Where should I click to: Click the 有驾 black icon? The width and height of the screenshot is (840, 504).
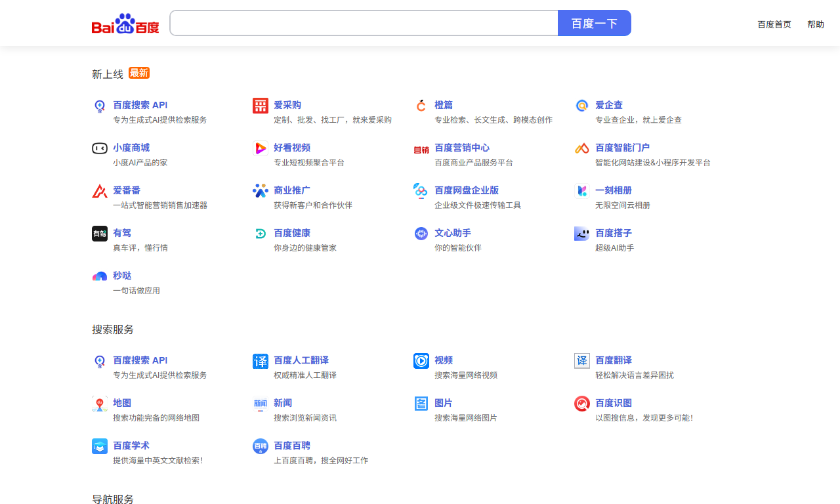(x=100, y=234)
